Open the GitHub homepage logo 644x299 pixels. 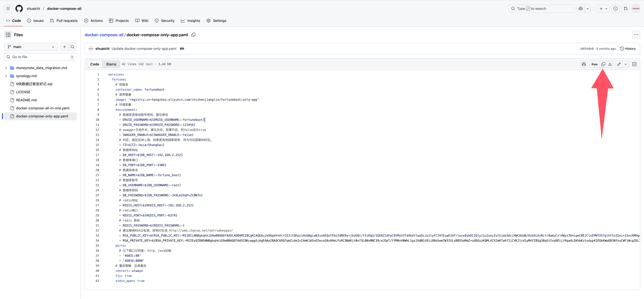click(x=19, y=9)
